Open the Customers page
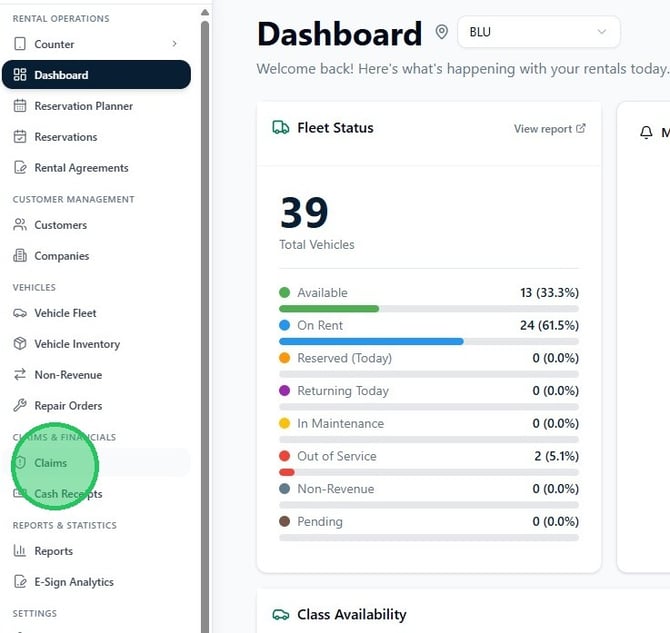Viewport: 670px width, 633px height. [x=96, y=225]
